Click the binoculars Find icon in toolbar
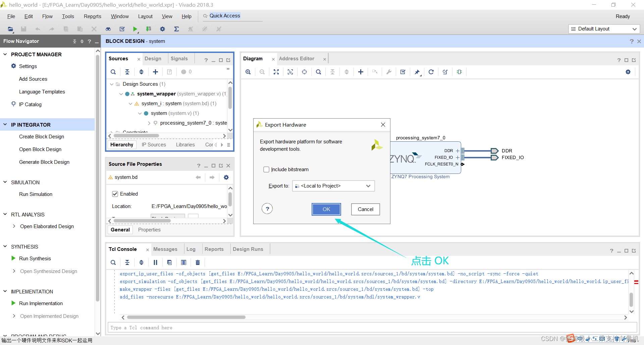The width and height of the screenshot is (644, 345). point(108,29)
